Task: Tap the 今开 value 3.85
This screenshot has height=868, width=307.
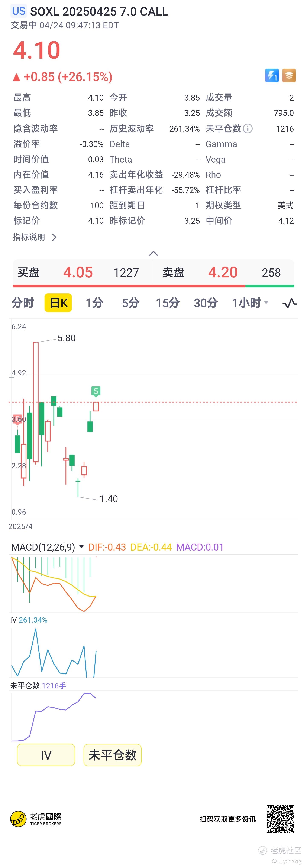Action: (x=192, y=98)
